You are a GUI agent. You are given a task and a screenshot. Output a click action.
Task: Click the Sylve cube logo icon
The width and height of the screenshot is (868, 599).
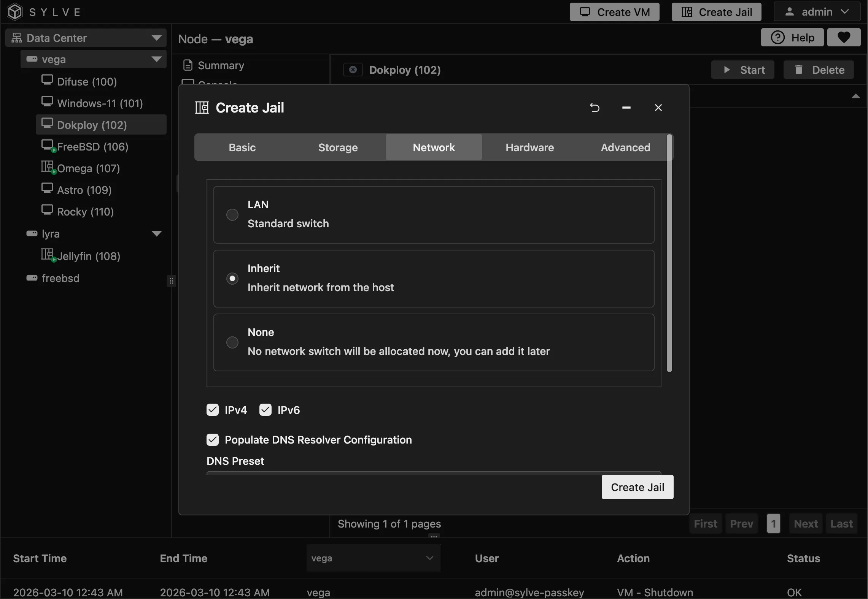click(x=15, y=12)
